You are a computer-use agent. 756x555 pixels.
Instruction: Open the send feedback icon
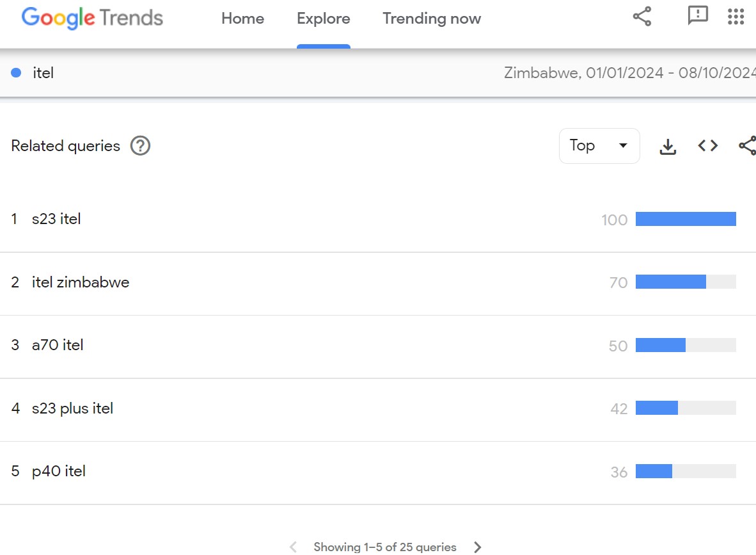698,16
